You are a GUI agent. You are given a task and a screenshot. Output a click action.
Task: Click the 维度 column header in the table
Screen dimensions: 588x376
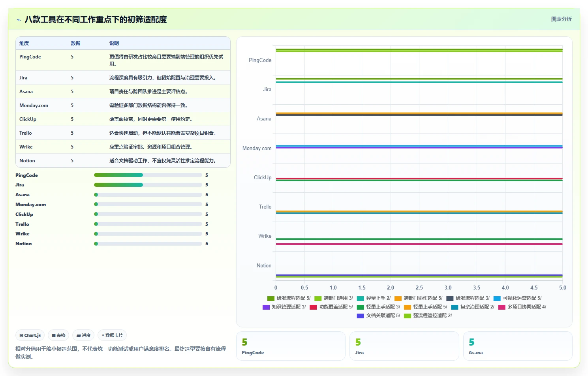pyautogui.click(x=24, y=43)
